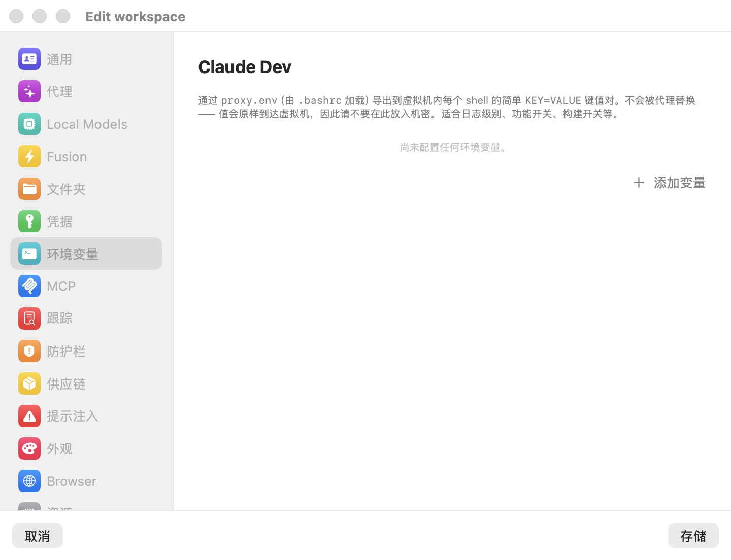Click the plus icon beside 添加变量

[x=639, y=183]
